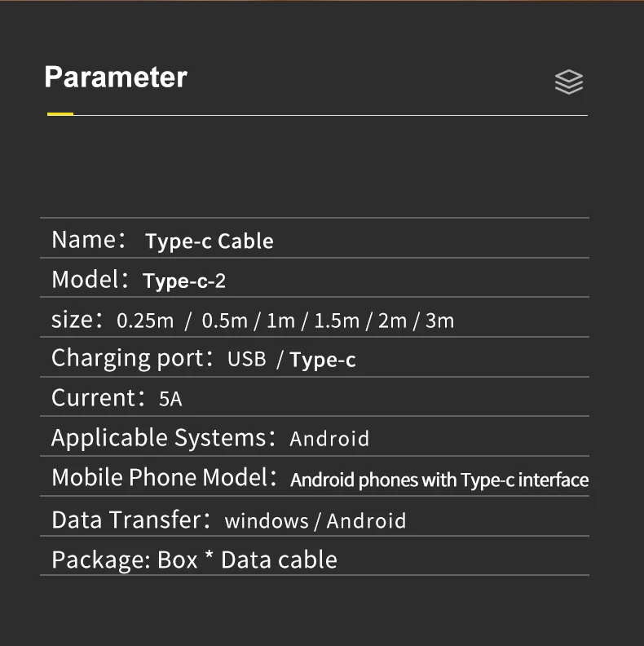Click Android in Applicable Systems row
This screenshot has width=644, height=646.
(329, 439)
